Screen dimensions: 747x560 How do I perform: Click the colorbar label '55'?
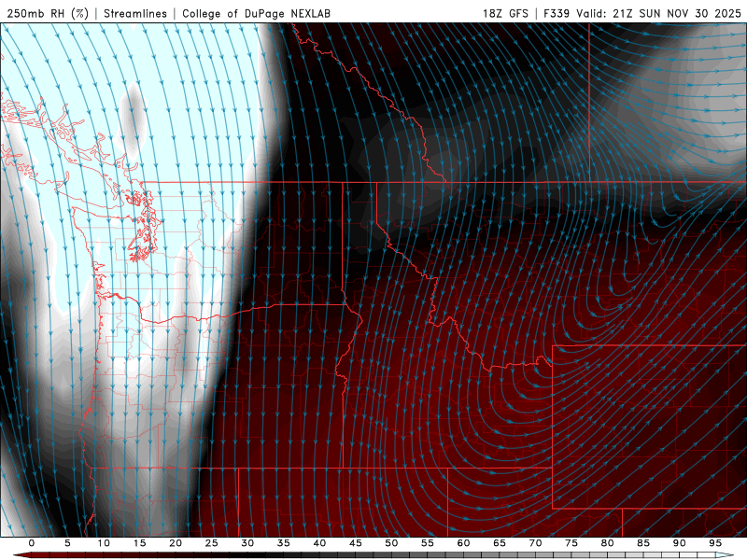[428, 543]
